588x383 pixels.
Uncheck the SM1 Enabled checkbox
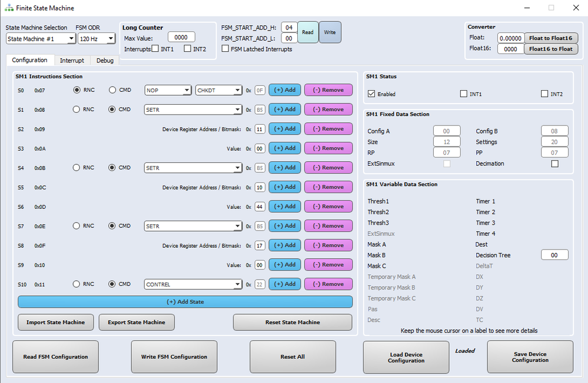pyautogui.click(x=371, y=94)
